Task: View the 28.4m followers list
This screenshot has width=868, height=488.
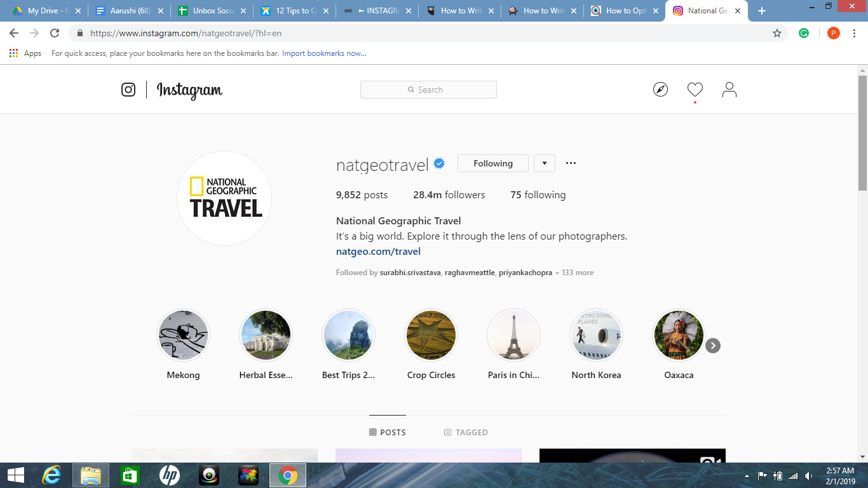Action: 449,195
